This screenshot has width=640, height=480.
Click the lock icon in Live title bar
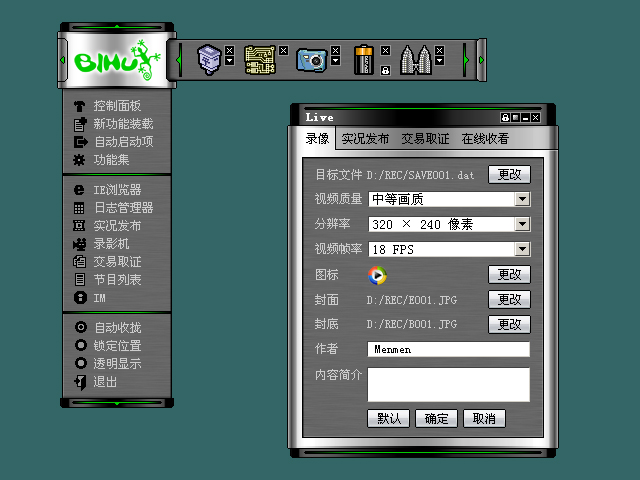pos(505,118)
